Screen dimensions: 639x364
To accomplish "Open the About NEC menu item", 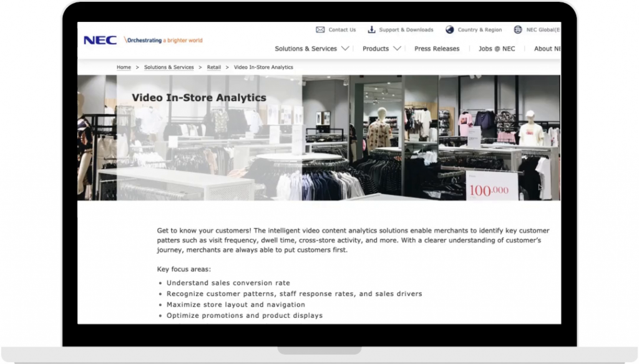I will pos(545,49).
